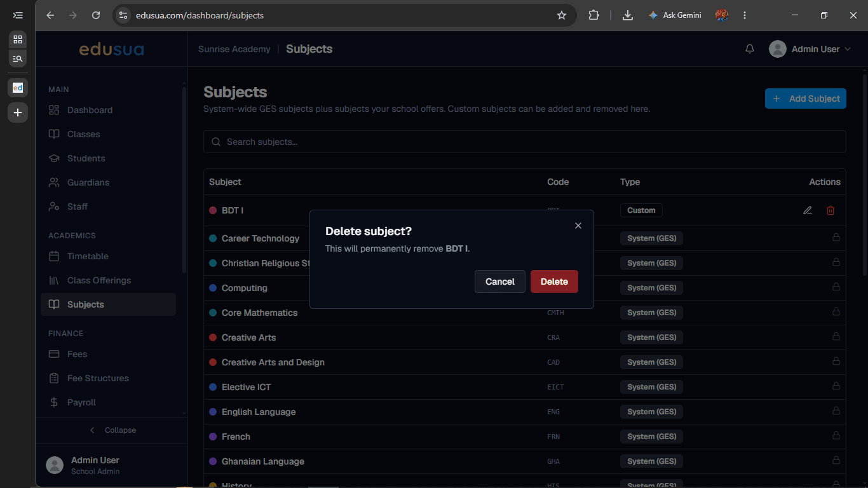Select the edusua pinned tab icon
Viewport: 868px width, 488px height.
point(18,88)
